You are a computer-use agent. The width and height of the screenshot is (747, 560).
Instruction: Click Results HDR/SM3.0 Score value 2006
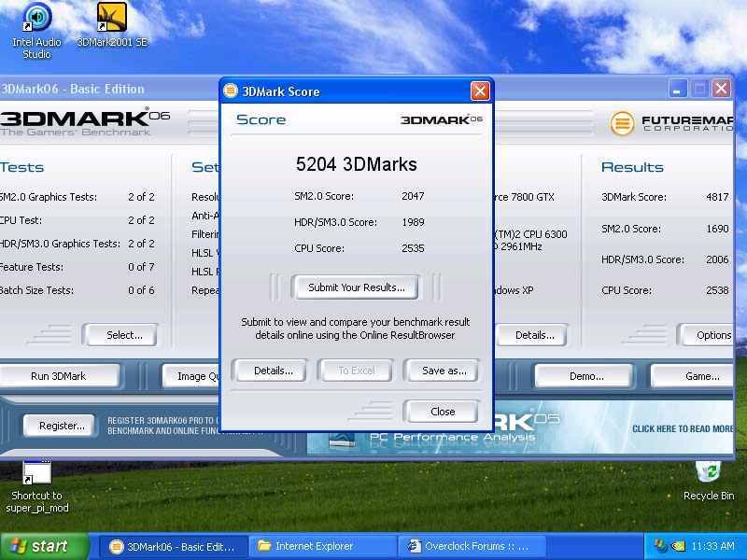[717, 259]
